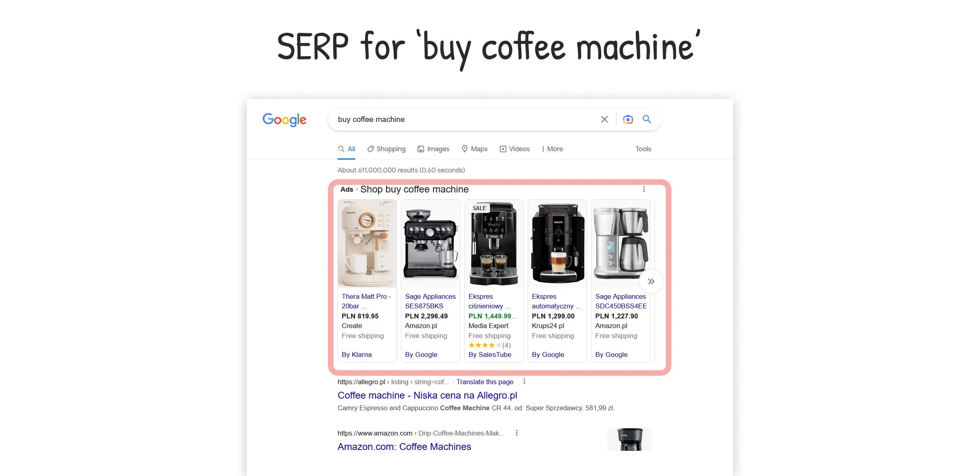Open three-dot menu beside Amazon.com result
Viewport: 980px width, 476px height.
pyautogui.click(x=516, y=433)
